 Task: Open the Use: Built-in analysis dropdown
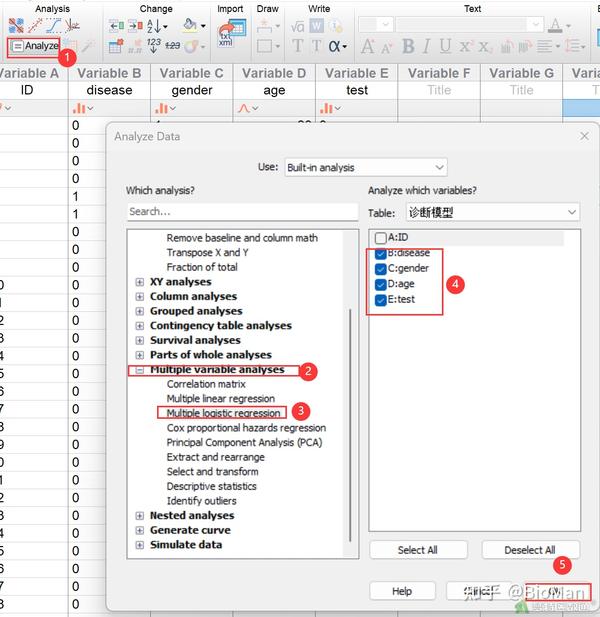point(364,167)
